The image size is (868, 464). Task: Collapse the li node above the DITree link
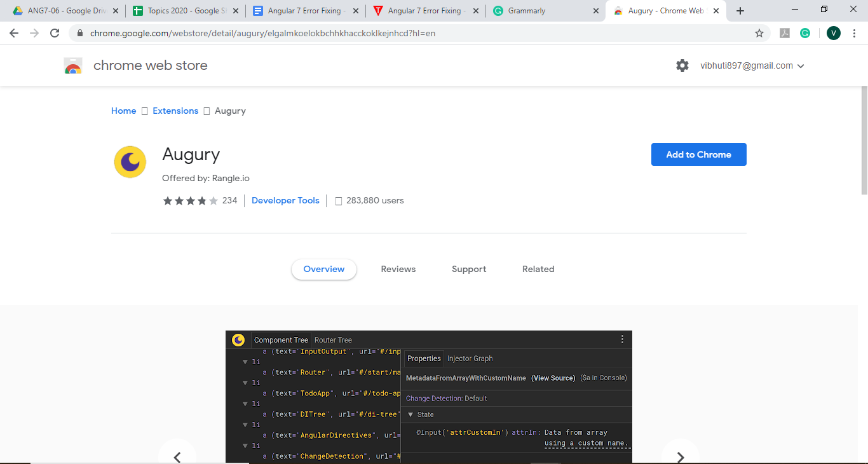click(x=245, y=404)
